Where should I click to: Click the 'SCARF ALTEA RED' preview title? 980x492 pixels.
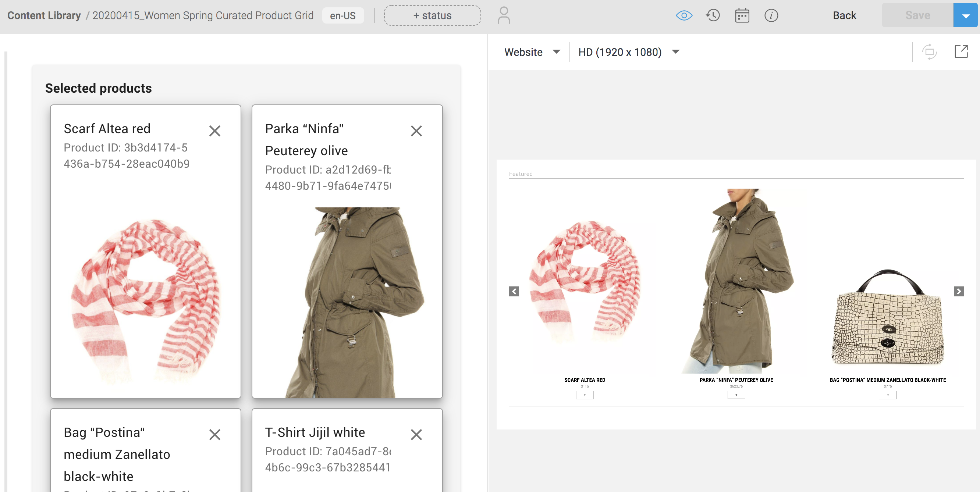click(585, 380)
